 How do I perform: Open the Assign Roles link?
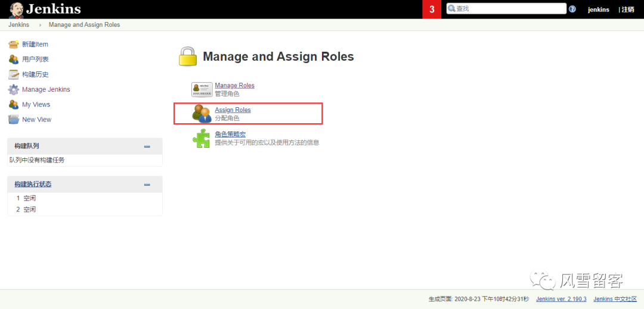pyautogui.click(x=233, y=110)
